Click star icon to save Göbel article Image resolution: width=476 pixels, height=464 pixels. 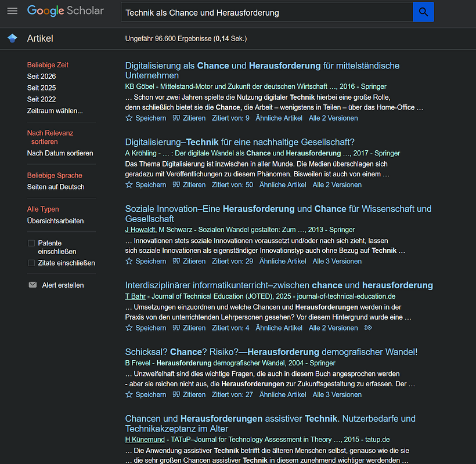[129, 118]
